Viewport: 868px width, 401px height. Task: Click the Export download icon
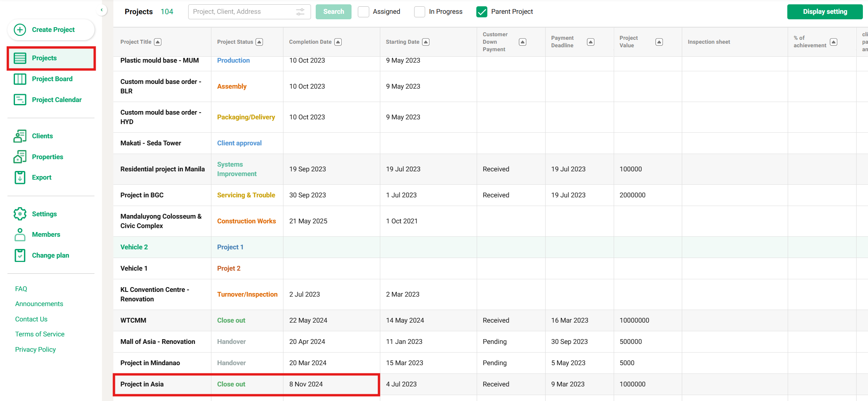coord(20,178)
